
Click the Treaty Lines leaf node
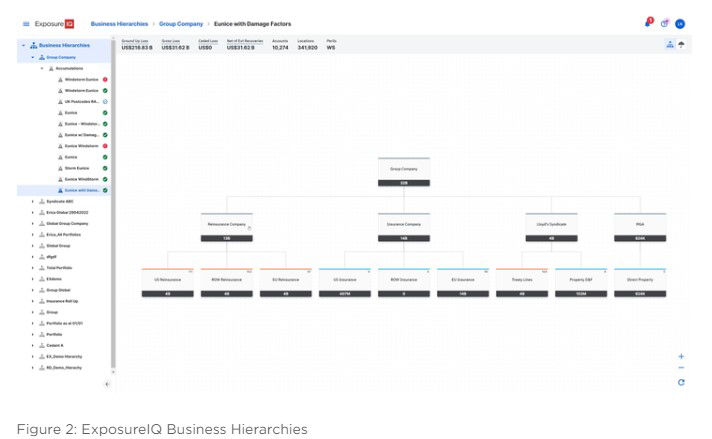pyautogui.click(x=522, y=283)
